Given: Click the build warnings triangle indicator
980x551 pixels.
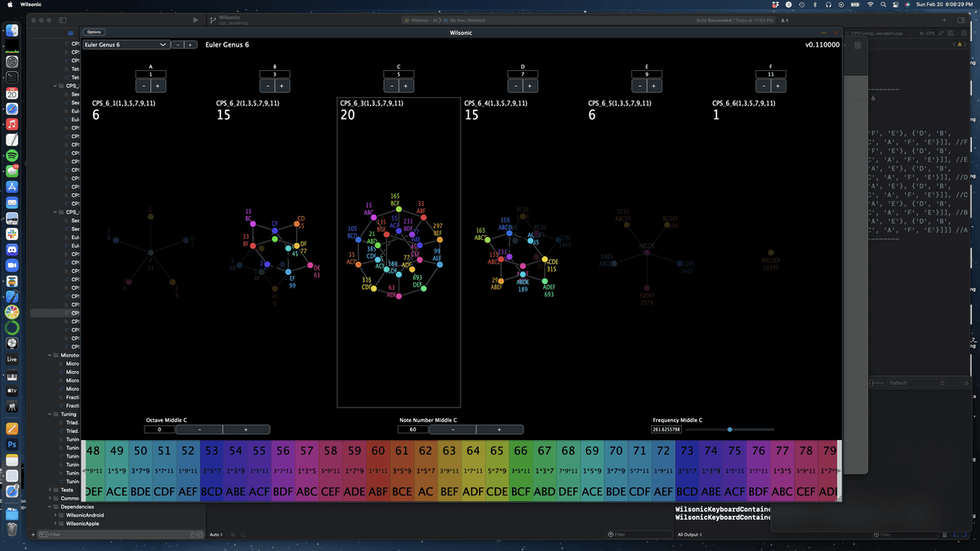Looking at the screenshot, I should [x=784, y=20].
